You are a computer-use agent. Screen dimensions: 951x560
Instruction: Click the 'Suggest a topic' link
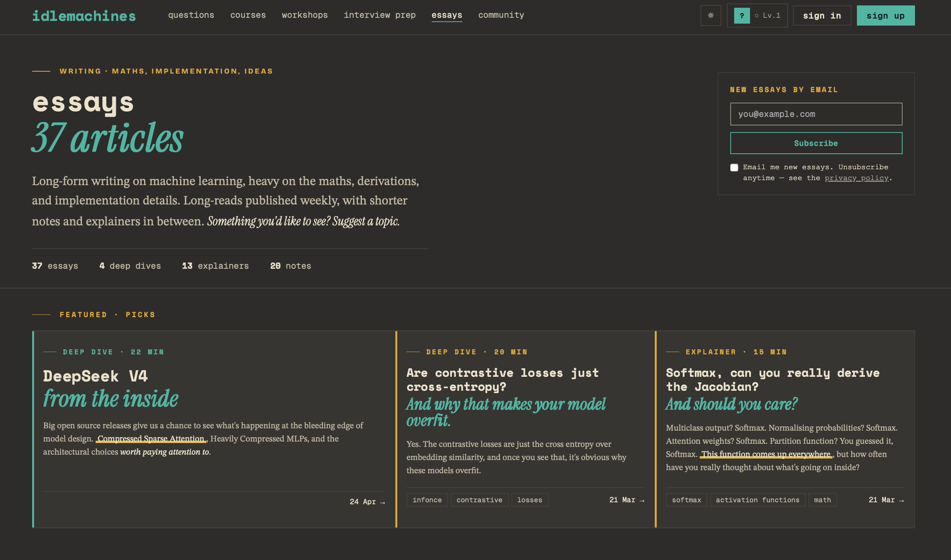[366, 221]
